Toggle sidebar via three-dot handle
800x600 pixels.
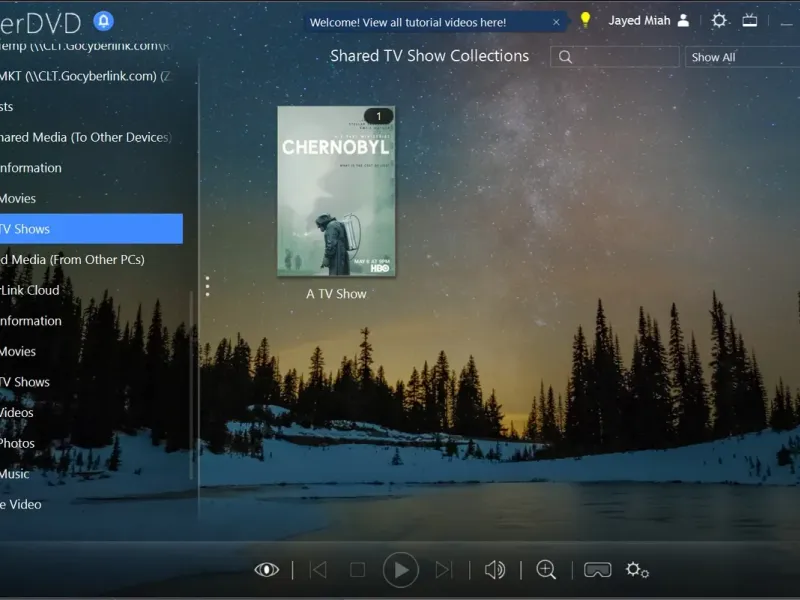coord(207,286)
